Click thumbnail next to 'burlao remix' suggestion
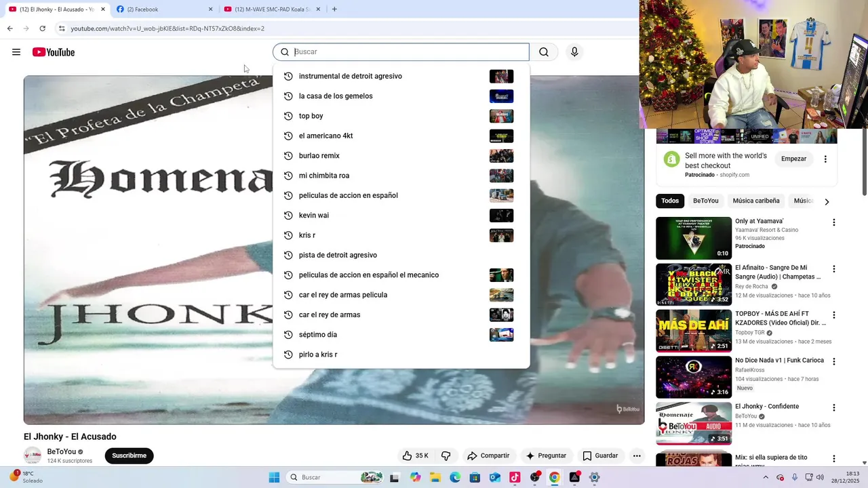 501,156
